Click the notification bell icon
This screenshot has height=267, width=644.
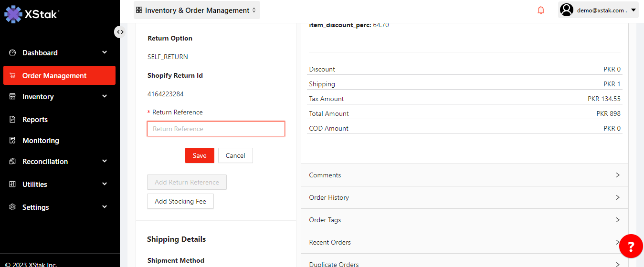coord(541,10)
